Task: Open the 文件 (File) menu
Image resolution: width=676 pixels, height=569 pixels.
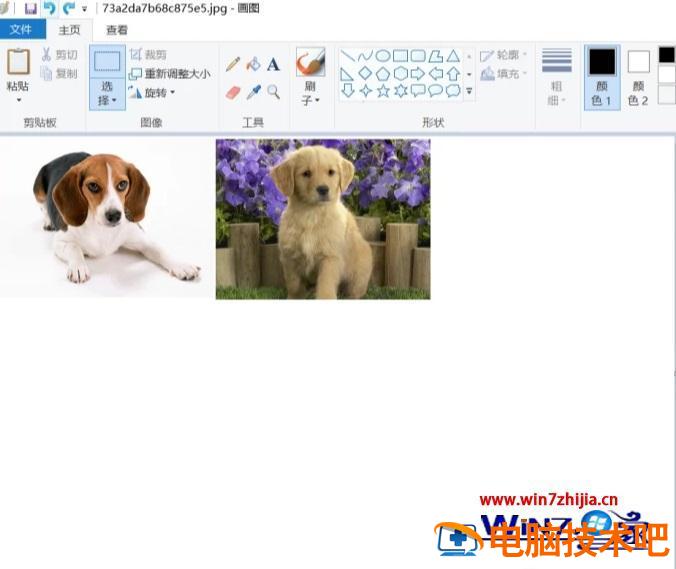Action: tap(21, 30)
